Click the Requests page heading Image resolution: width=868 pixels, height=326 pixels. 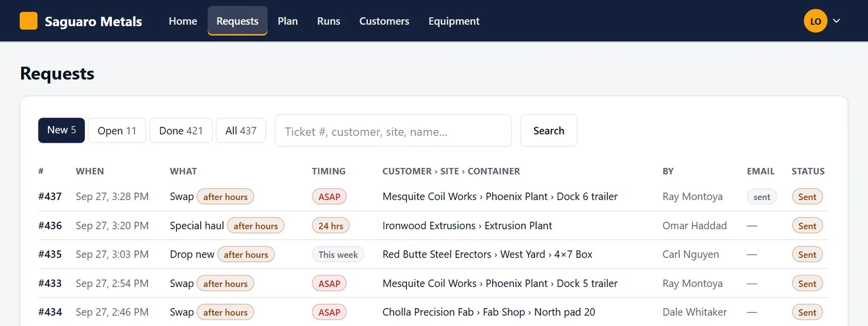tap(57, 73)
